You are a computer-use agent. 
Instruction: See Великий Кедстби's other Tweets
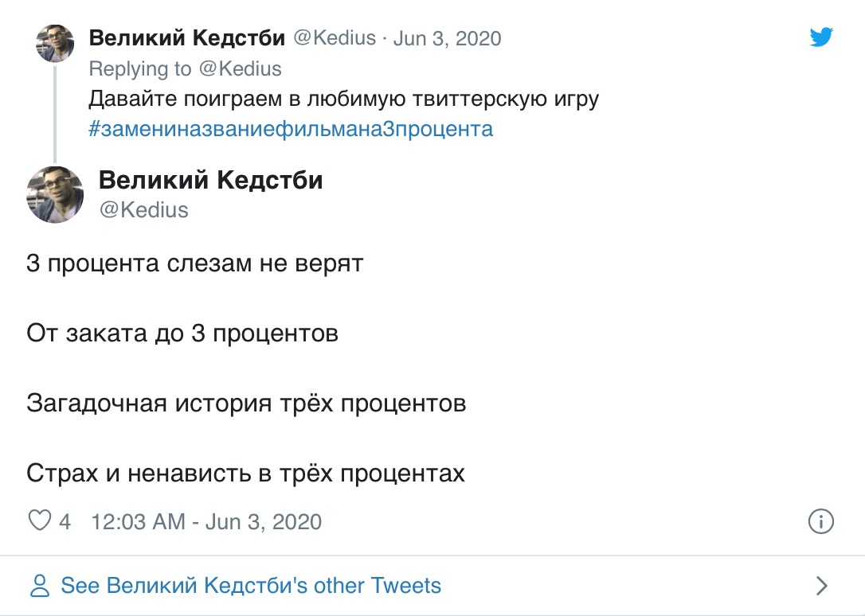[251, 587]
